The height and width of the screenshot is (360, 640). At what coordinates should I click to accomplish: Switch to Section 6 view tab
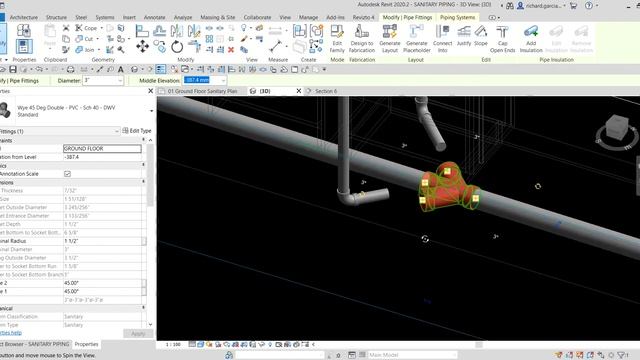[x=326, y=91]
